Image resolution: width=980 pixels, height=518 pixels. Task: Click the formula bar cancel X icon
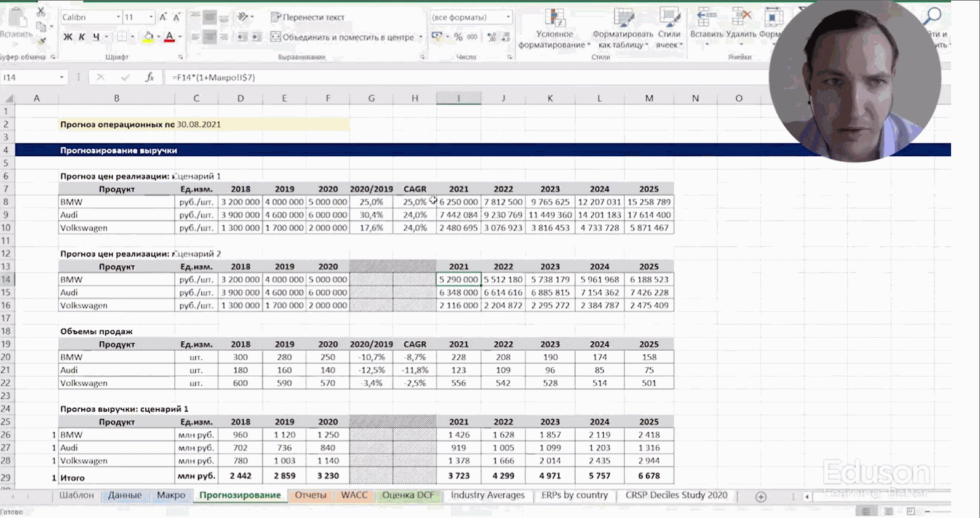click(x=100, y=78)
